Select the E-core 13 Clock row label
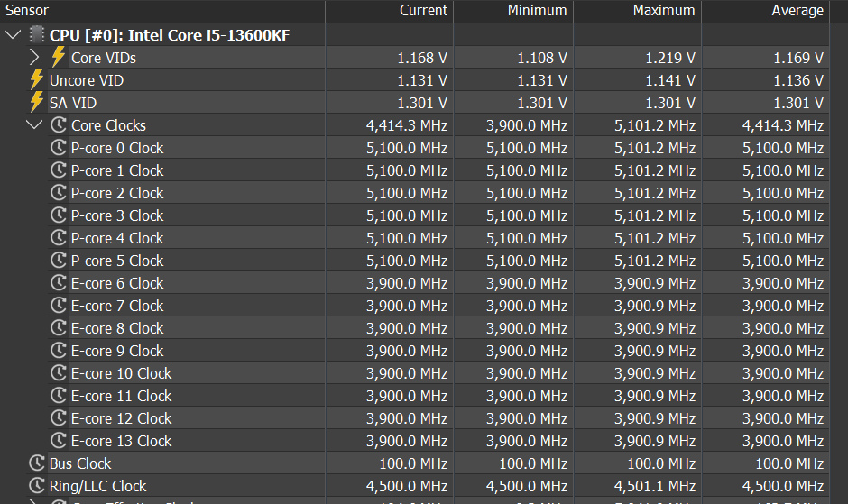 [x=122, y=441]
